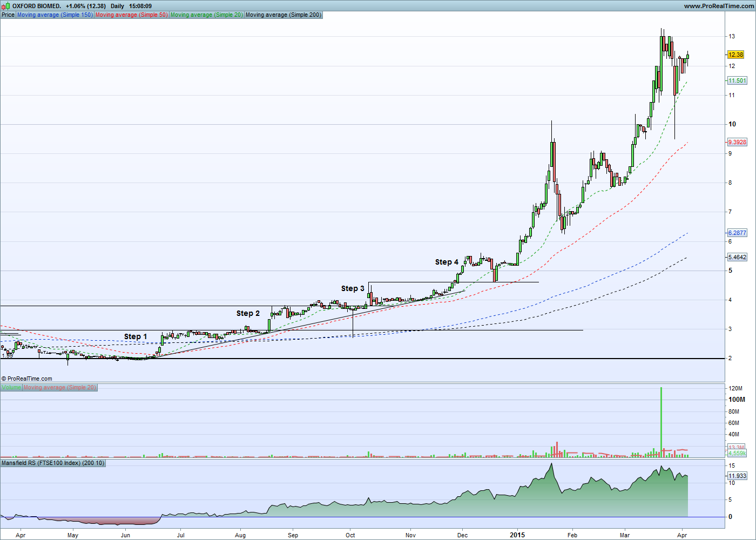Click the OXFORD BIOMED. instrument title

coord(37,6)
